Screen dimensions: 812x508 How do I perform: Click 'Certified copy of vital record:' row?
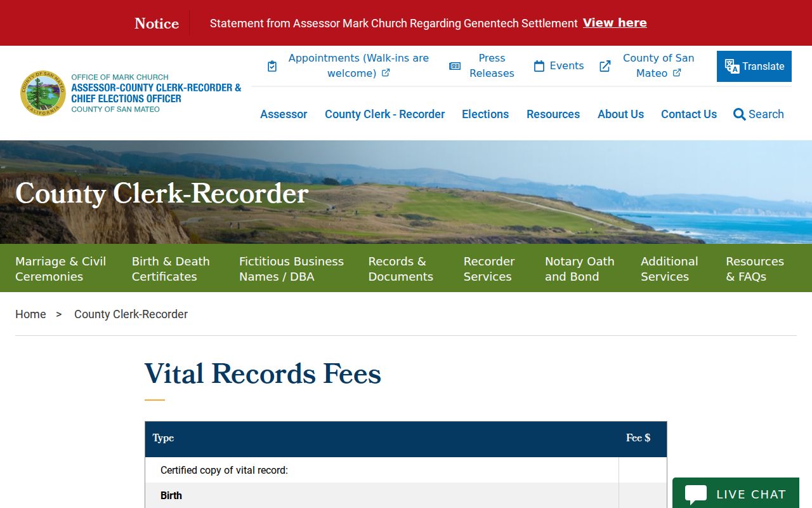406,470
